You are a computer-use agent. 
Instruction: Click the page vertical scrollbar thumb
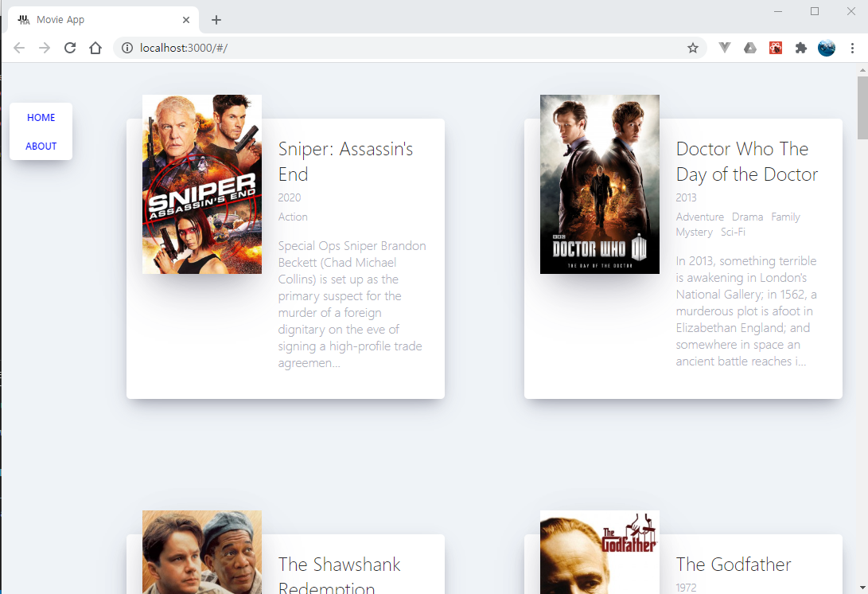click(x=862, y=107)
